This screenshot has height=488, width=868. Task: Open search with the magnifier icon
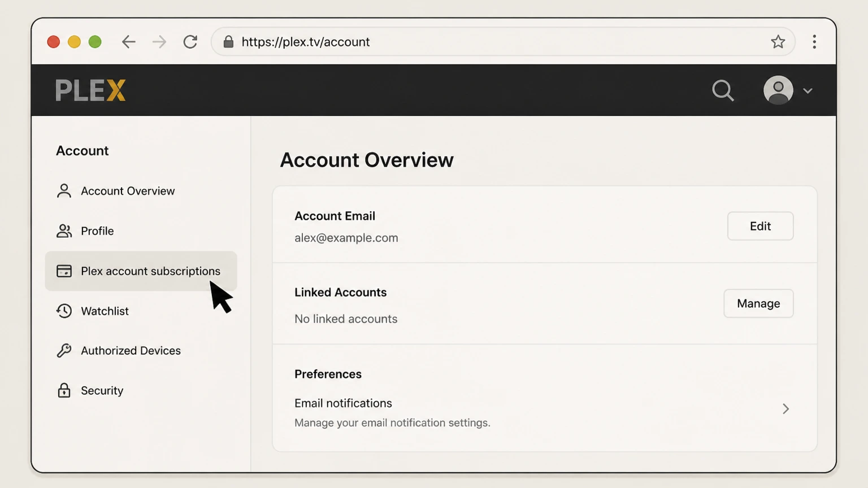(723, 90)
